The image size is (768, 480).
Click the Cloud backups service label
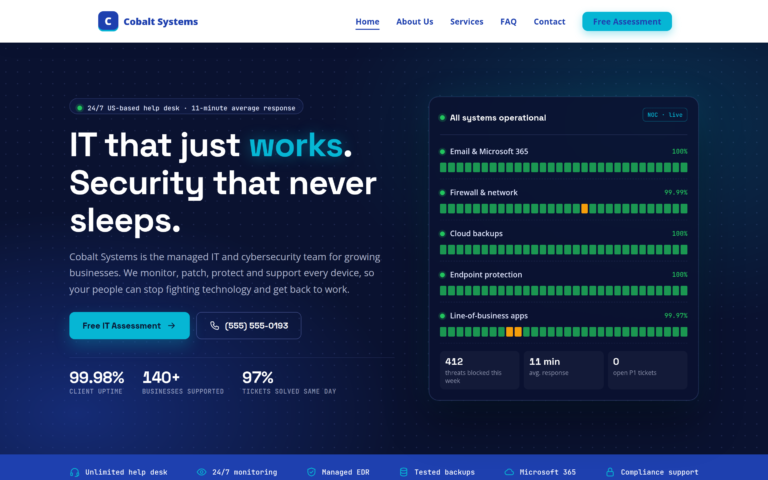(x=476, y=234)
